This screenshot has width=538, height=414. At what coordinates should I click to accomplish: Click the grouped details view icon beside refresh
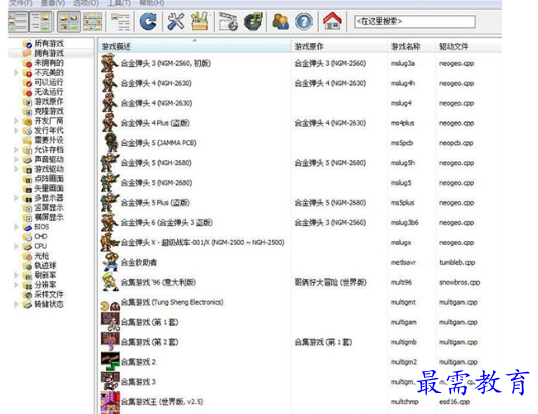point(120,22)
